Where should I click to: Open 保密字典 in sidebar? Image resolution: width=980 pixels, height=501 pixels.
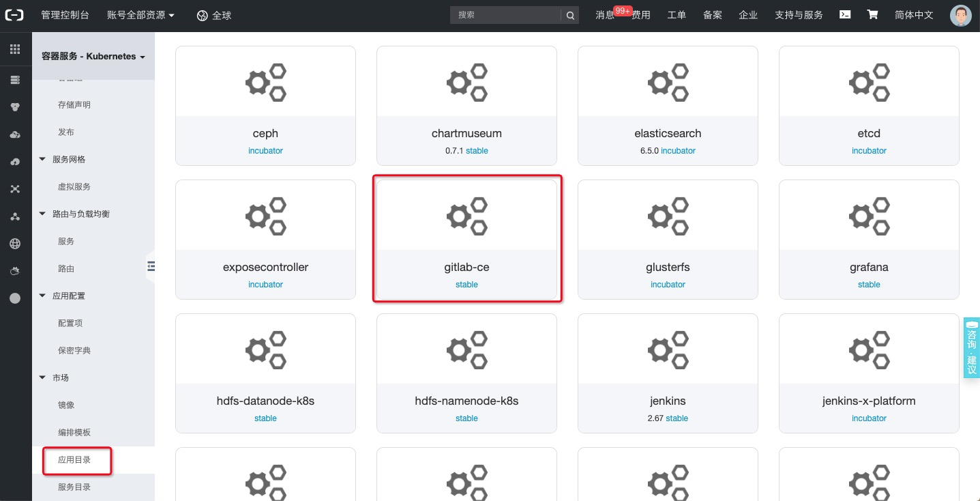(x=74, y=350)
